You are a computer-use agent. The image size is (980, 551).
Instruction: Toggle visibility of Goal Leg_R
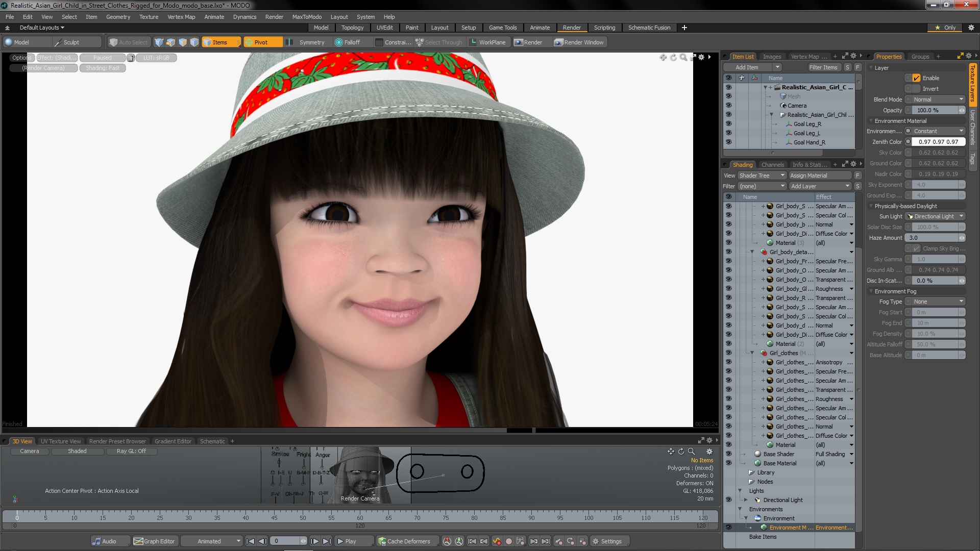click(x=728, y=124)
